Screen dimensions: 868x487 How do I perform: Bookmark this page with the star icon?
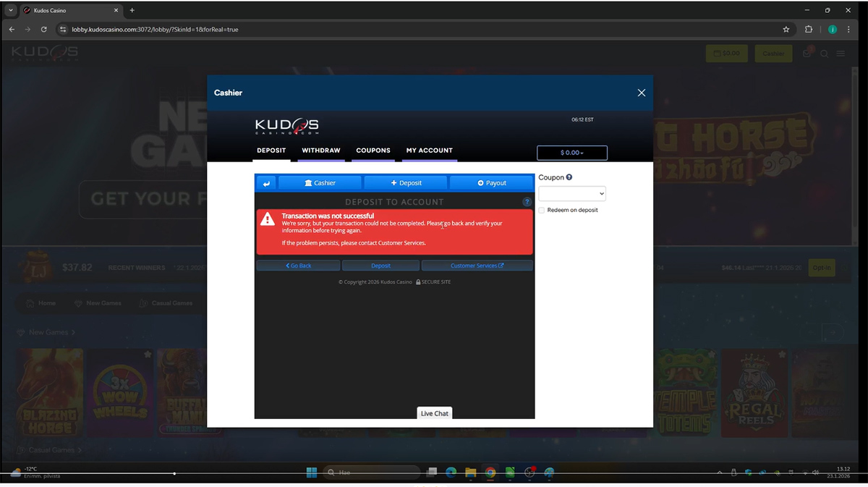786,30
